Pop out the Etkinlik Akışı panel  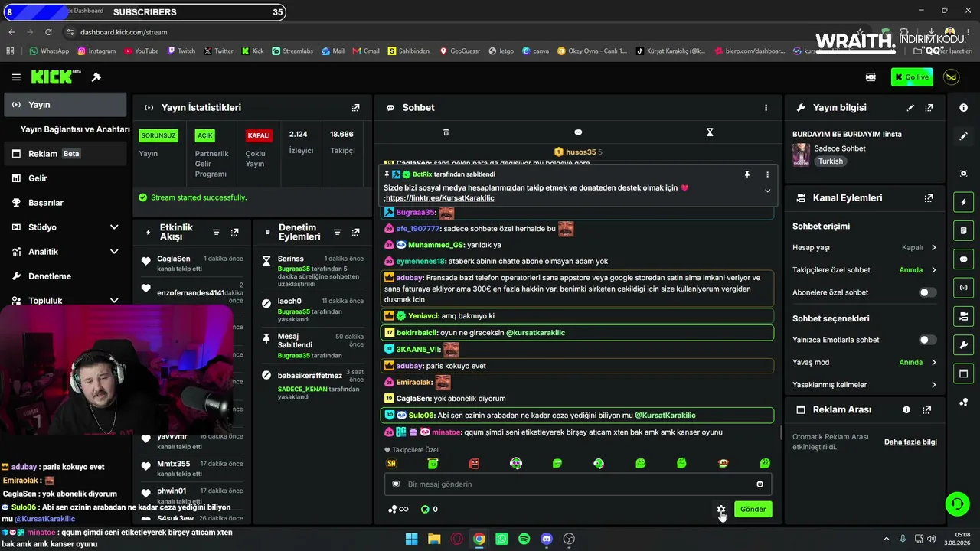(x=234, y=232)
